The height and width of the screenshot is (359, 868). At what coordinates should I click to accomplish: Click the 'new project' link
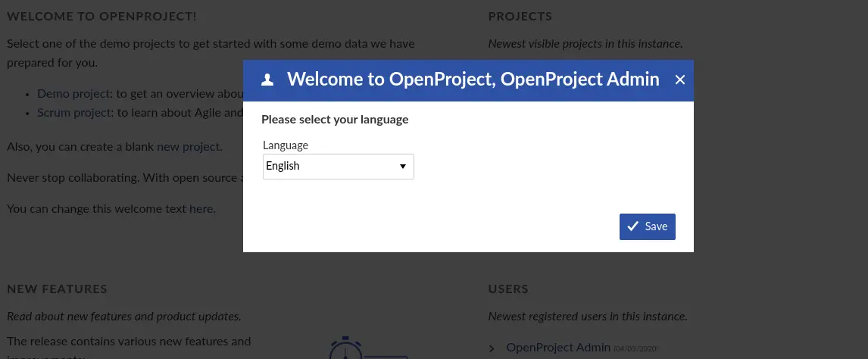[x=188, y=147]
